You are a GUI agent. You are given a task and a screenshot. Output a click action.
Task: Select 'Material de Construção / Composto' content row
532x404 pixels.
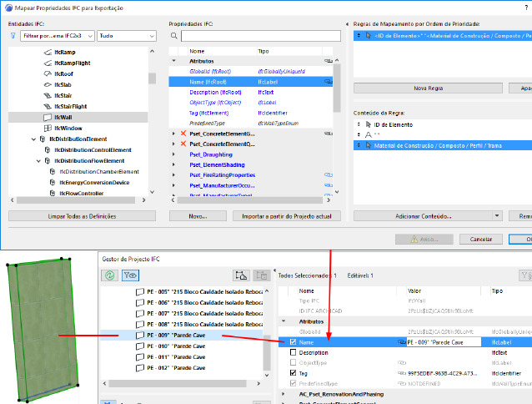tap(443, 145)
